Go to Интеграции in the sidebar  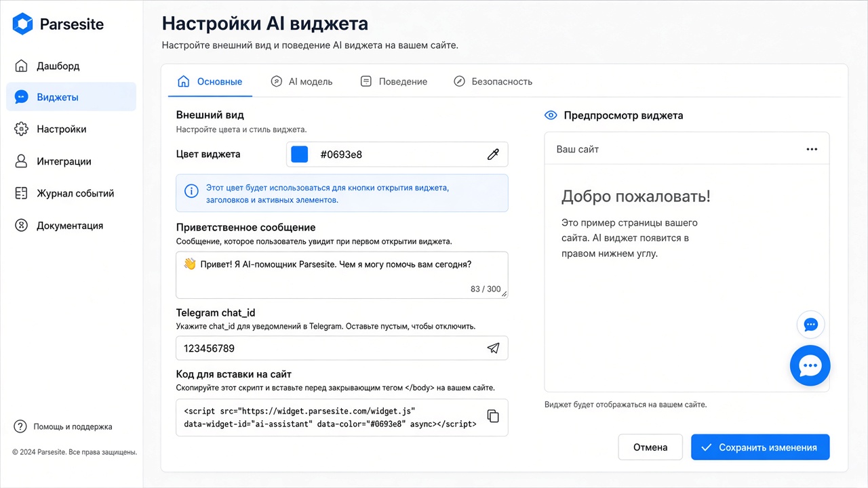pyautogui.click(x=71, y=161)
